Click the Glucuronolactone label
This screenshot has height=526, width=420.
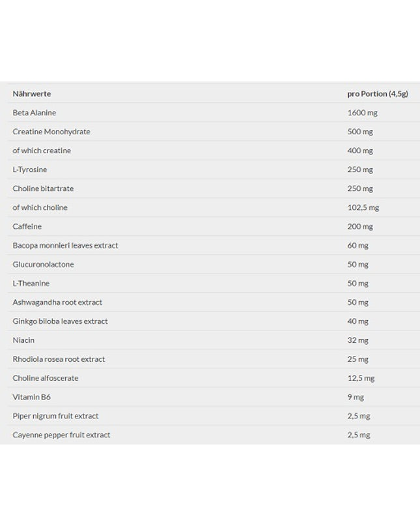(43, 265)
